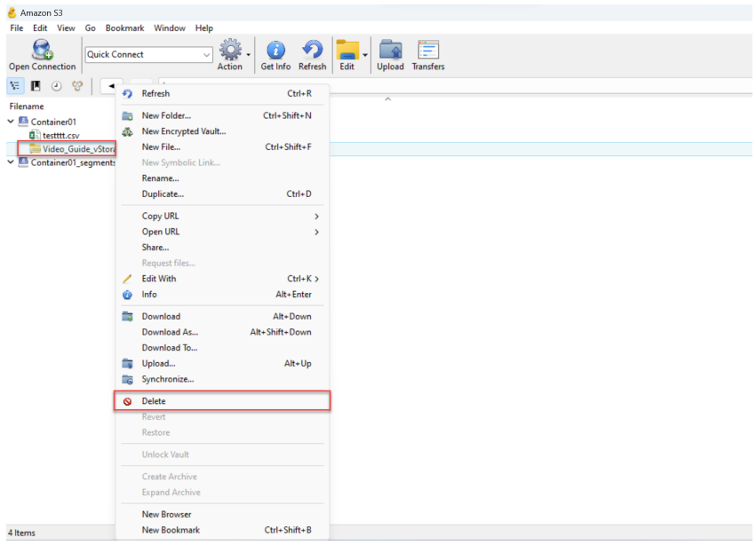Click the Refresh icon in the toolbar
This screenshot has height=545, width=756.
312,51
